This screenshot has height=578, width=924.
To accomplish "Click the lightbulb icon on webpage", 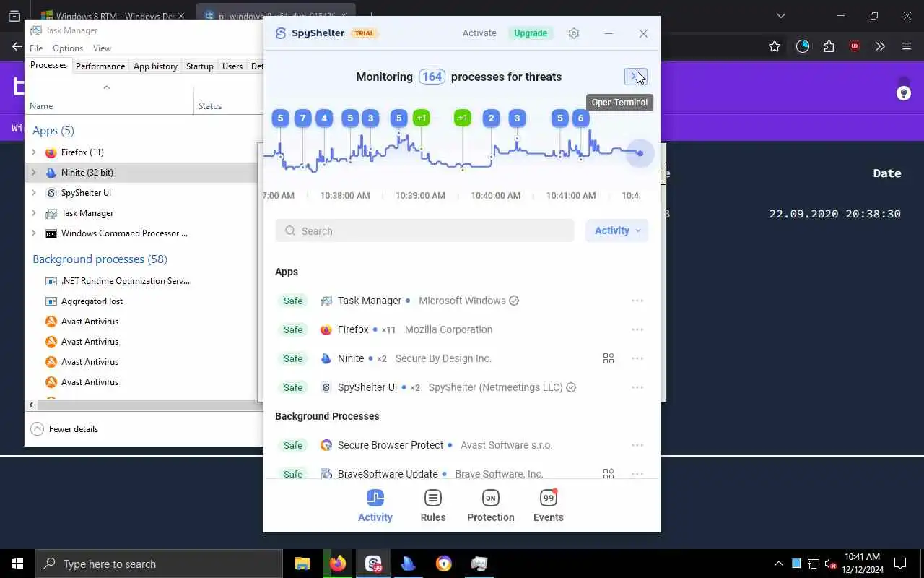I will (x=903, y=93).
